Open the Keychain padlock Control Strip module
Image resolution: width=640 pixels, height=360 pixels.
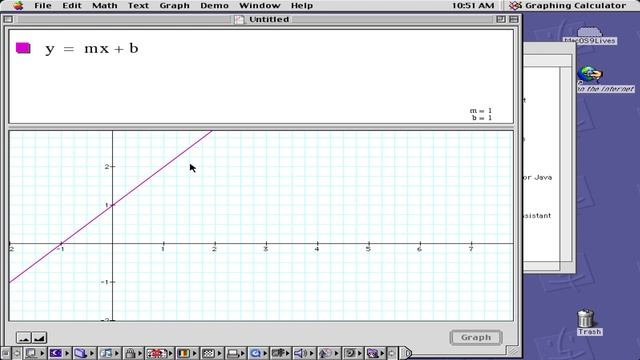134,353
